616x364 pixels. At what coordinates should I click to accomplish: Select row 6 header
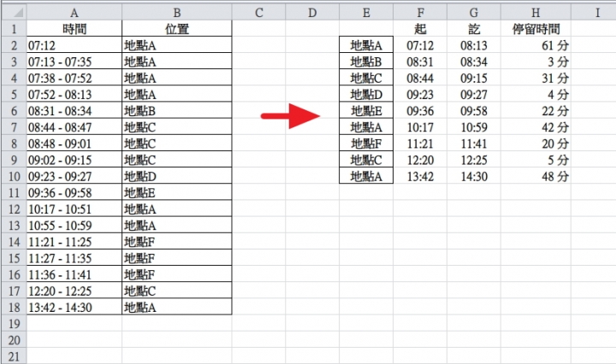coord(15,110)
